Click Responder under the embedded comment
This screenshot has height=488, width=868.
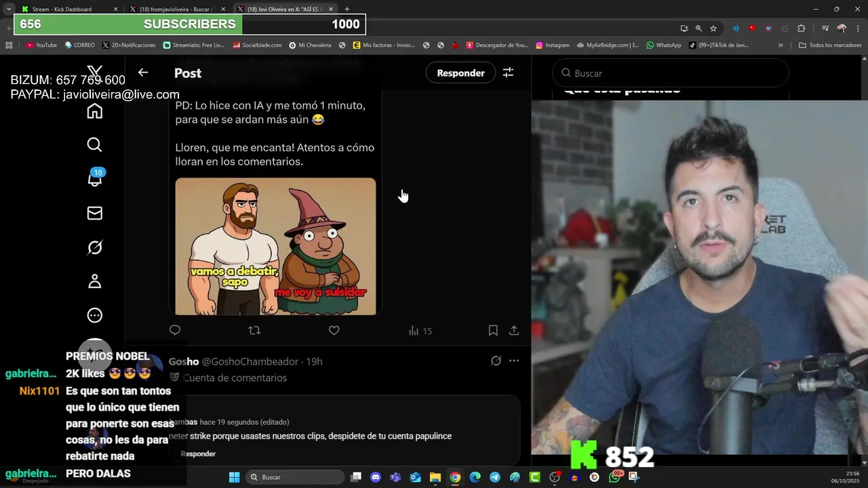point(198,454)
